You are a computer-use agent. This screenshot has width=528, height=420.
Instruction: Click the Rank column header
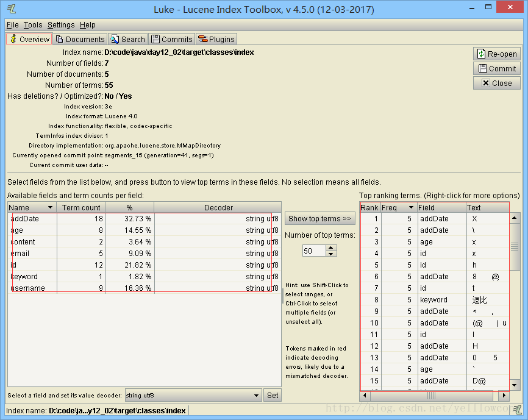(x=369, y=207)
